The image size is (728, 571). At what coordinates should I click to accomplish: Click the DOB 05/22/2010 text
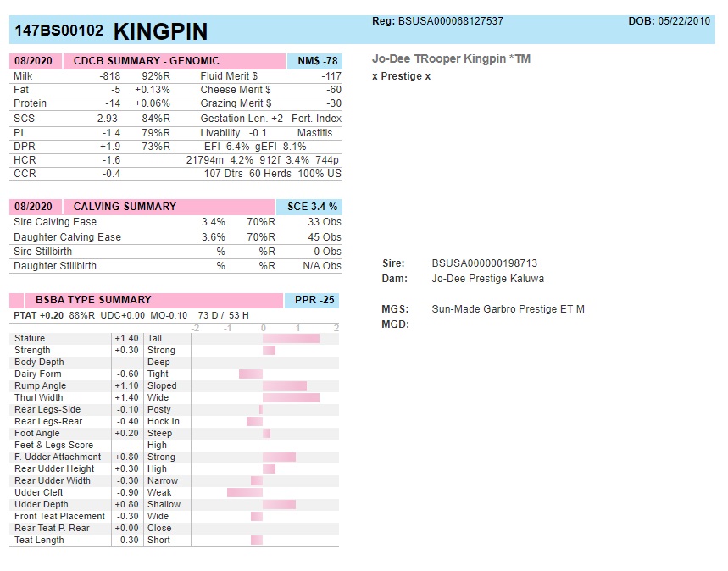pos(669,21)
